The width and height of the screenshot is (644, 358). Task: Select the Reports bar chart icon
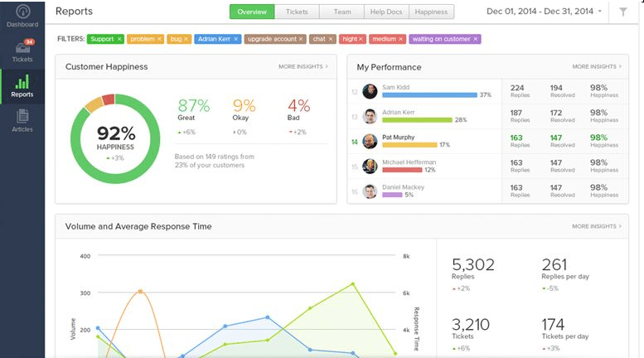22,82
